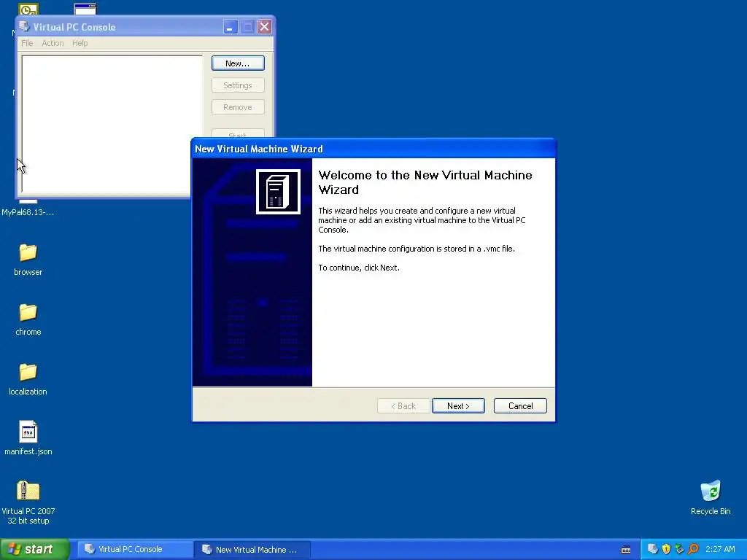Screen dimensions: 747x560
Task: Click the orange magnifier tray icon
Action: (x=693, y=549)
